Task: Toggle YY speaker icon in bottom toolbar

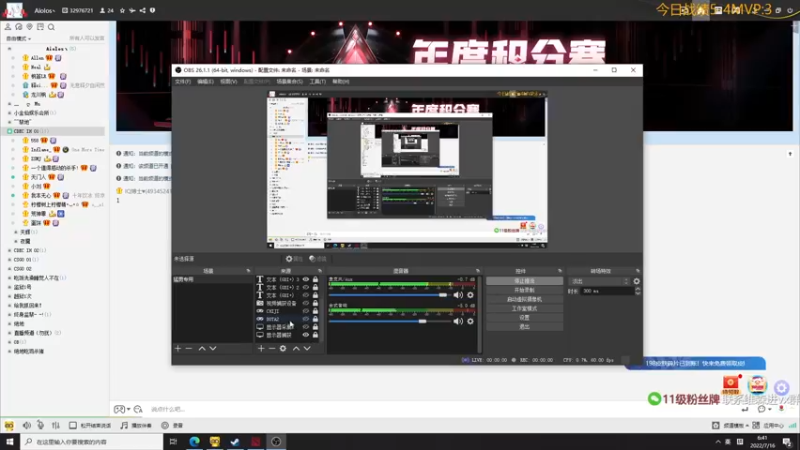Action: 27,425
